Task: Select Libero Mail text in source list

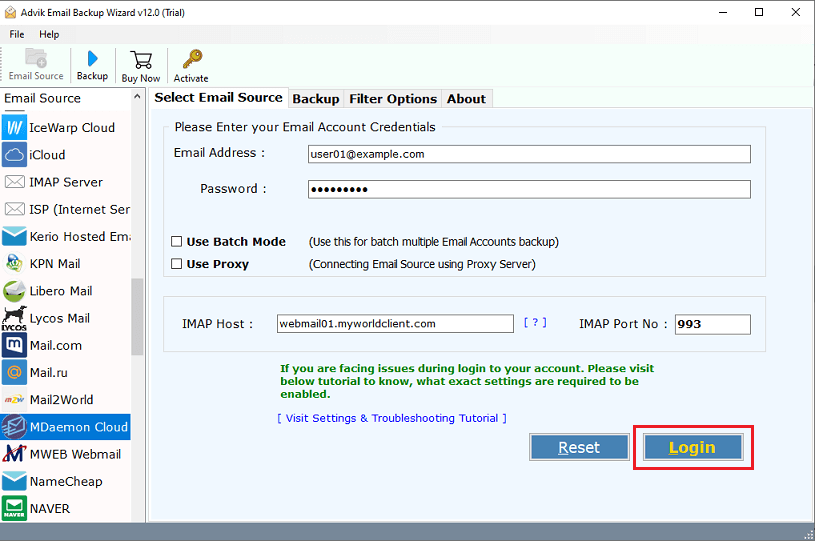Action: click(61, 291)
